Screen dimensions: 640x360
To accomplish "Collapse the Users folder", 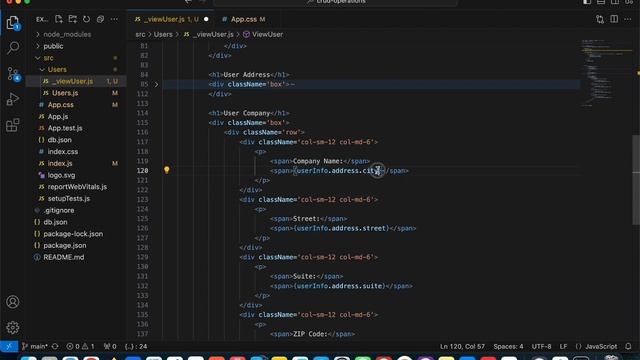I will [x=57, y=70].
